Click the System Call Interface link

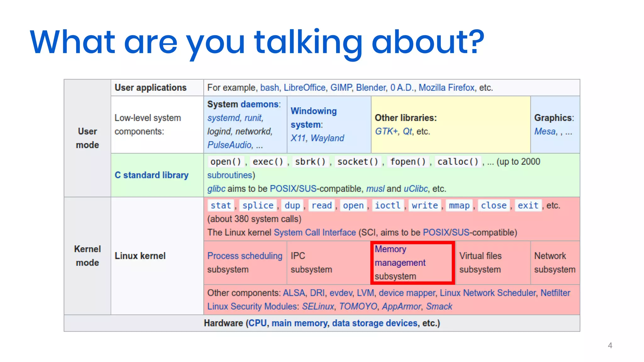click(x=315, y=233)
